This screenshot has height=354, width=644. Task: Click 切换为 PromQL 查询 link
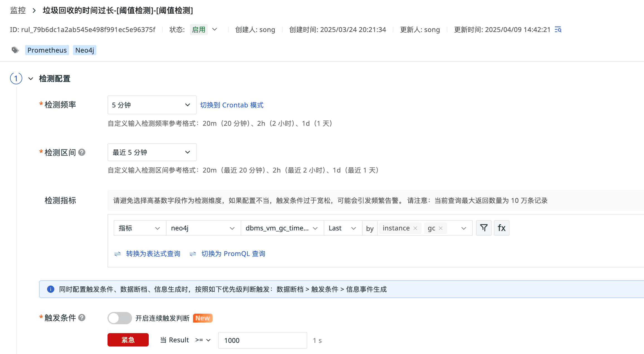[233, 254]
